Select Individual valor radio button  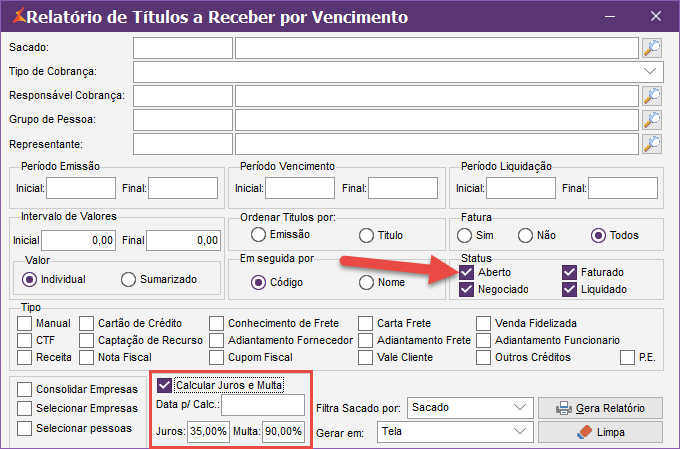click(29, 279)
